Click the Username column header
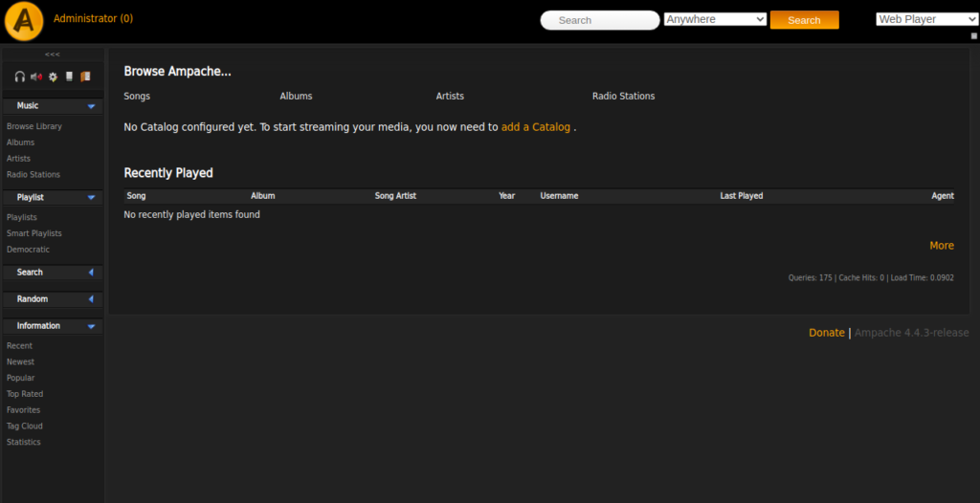The height and width of the screenshot is (503, 980). (559, 196)
